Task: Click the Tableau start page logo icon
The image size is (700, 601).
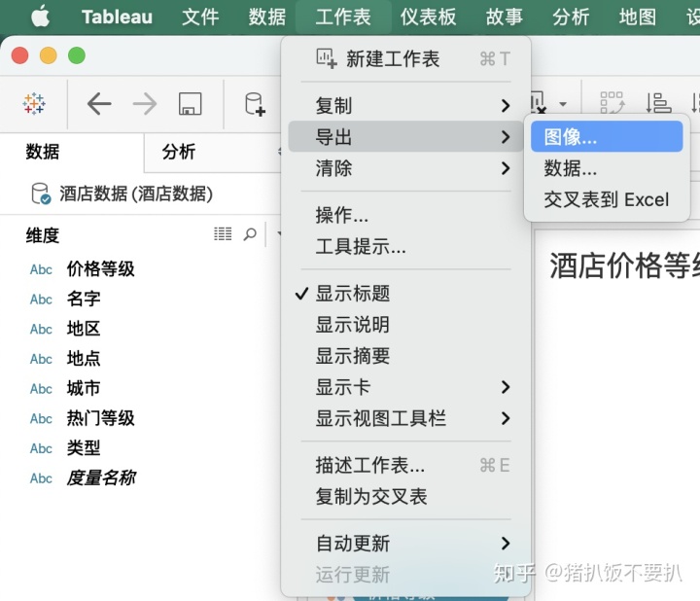Action: [34, 104]
